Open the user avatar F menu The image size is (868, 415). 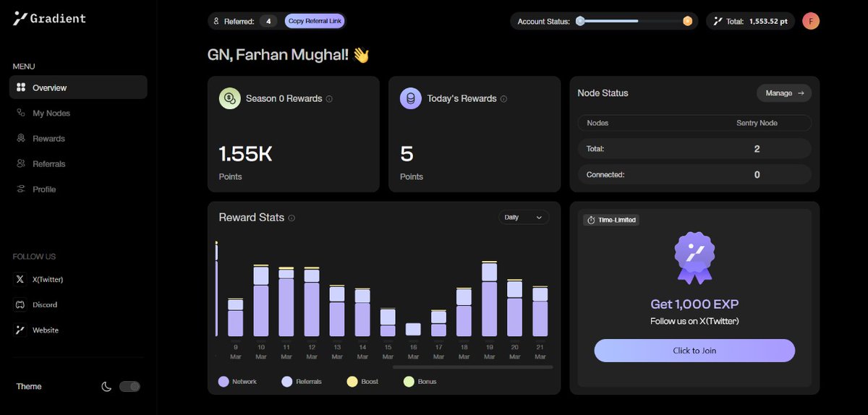coord(811,21)
